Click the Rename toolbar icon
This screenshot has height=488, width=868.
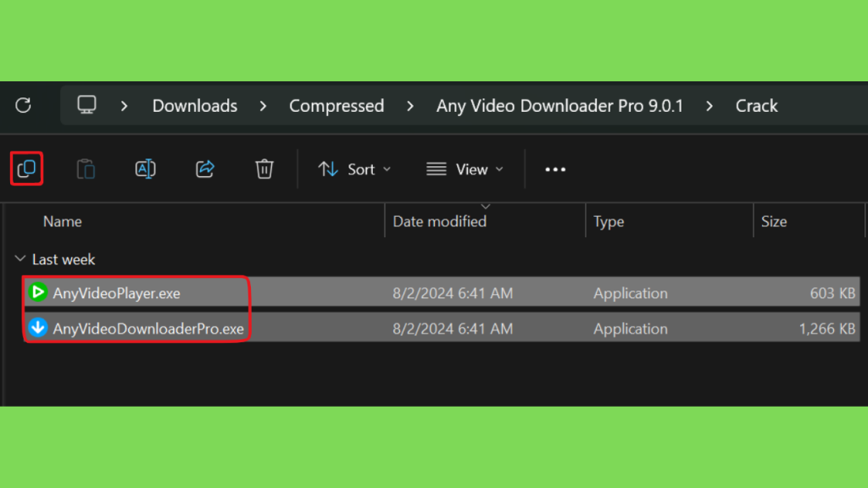(x=145, y=169)
